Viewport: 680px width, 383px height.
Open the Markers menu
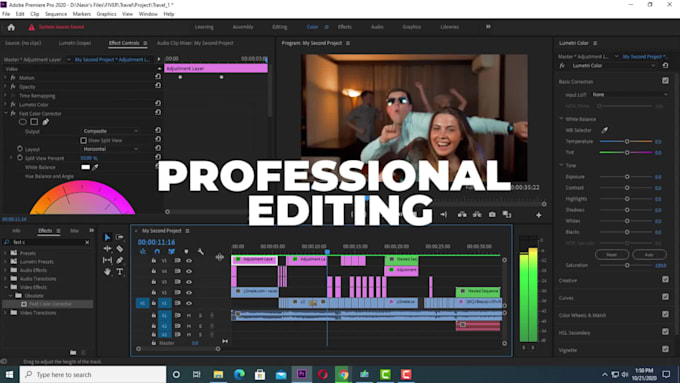[82, 14]
